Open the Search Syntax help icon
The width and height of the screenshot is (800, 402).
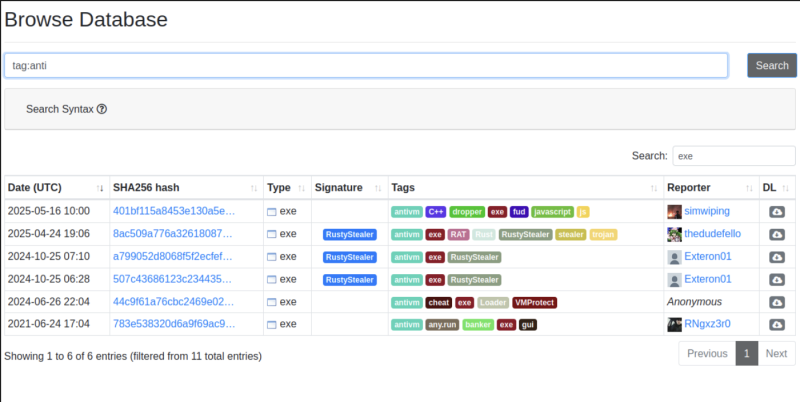[102, 109]
